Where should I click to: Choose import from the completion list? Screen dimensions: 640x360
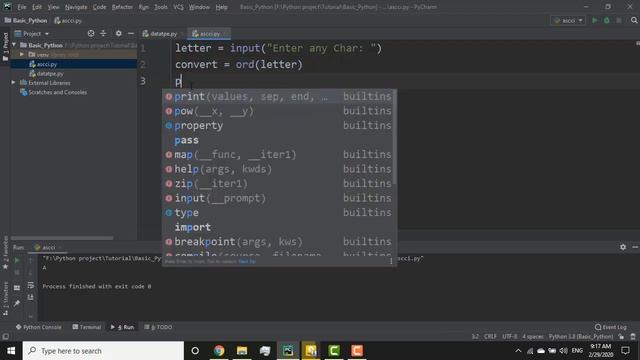(x=278, y=227)
